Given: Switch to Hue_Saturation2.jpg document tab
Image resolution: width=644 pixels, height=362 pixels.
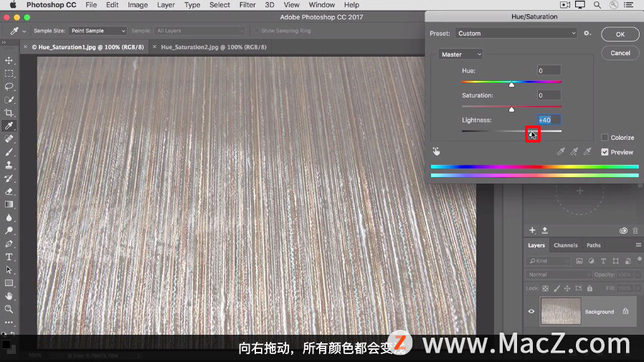Looking at the screenshot, I should pos(214,47).
